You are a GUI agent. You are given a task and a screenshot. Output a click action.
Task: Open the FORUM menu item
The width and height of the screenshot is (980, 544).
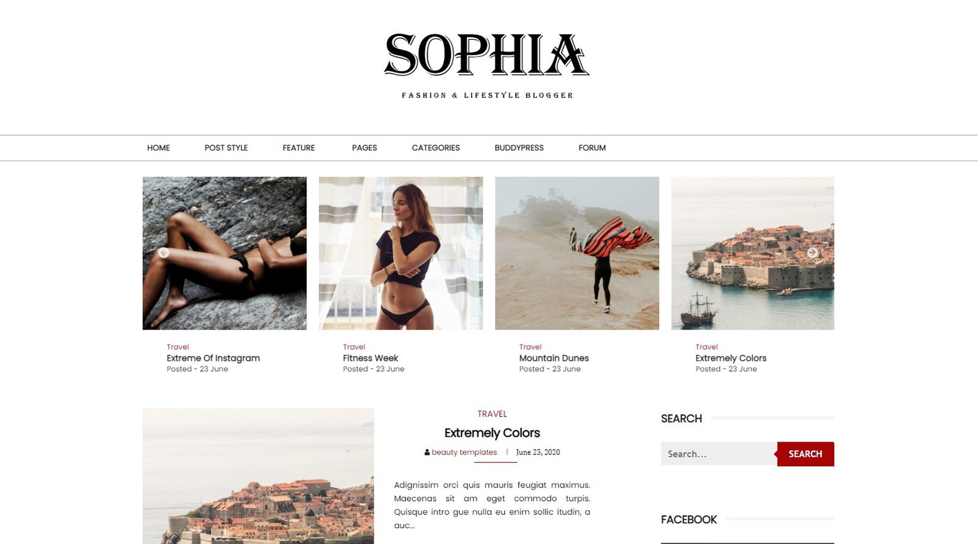(592, 148)
